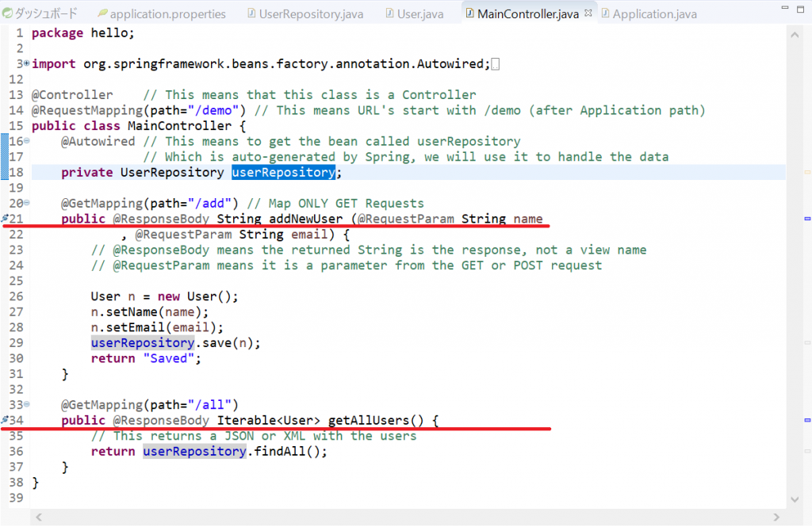This screenshot has height=527, width=812.
Task: Click the marker icon beside line 21
Action: point(6,220)
